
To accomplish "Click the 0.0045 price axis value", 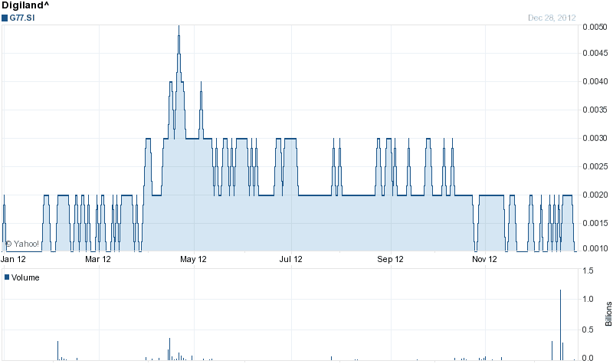I will point(595,53).
